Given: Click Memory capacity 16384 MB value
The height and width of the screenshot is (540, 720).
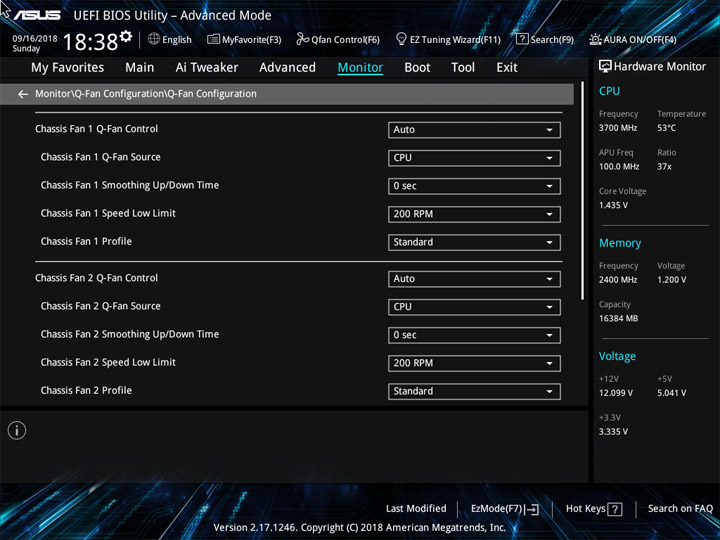Looking at the screenshot, I should tap(618, 319).
